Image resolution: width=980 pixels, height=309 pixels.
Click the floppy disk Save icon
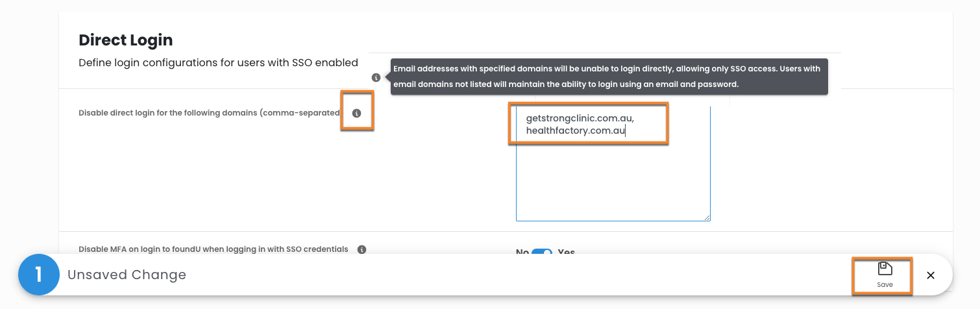tap(885, 269)
